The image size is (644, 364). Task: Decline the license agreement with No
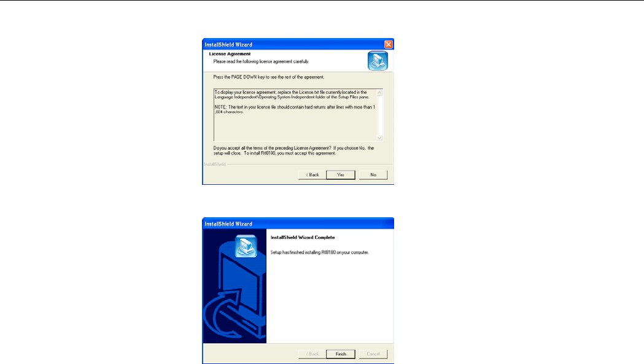point(373,174)
